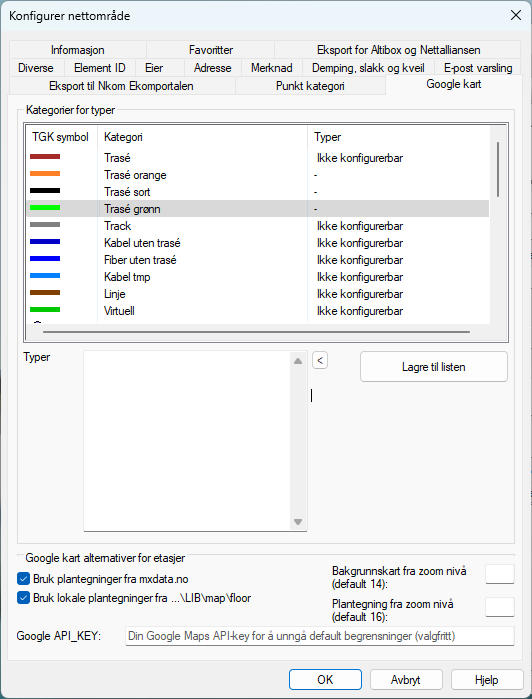Select the 'Trasé sort' row
This screenshot has width=532, height=699.
click(258, 192)
